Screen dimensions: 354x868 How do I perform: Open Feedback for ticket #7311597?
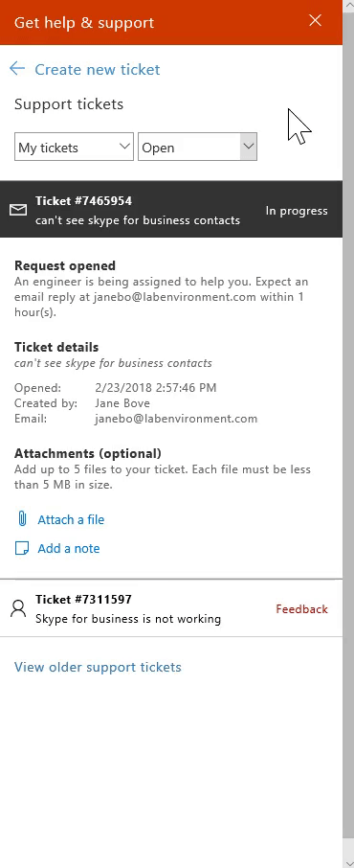[x=301, y=609]
